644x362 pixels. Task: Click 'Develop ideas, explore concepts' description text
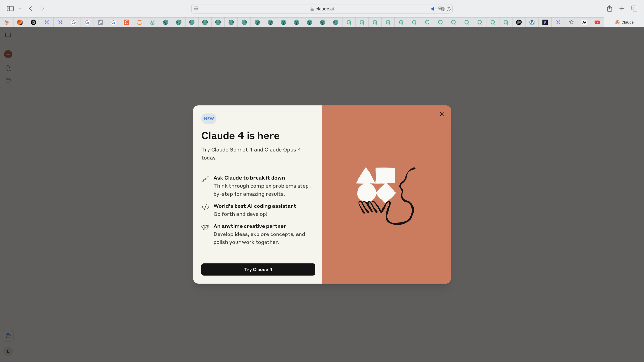coord(259,238)
